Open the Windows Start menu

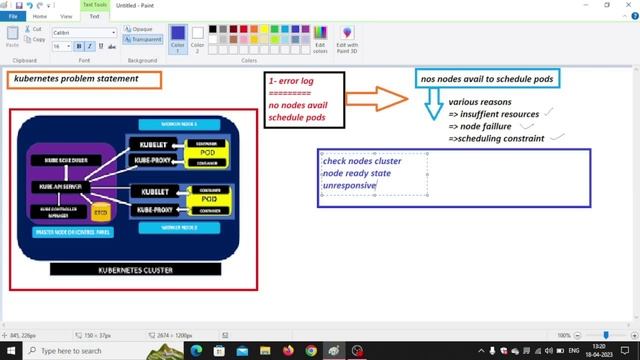[x=11, y=351]
